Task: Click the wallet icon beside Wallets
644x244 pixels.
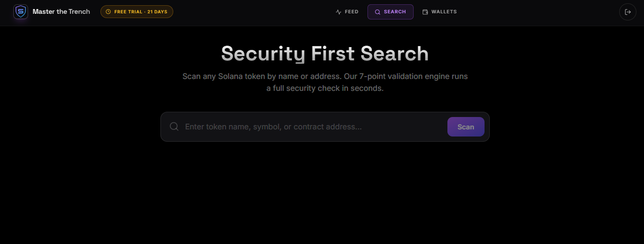Action: [425, 12]
